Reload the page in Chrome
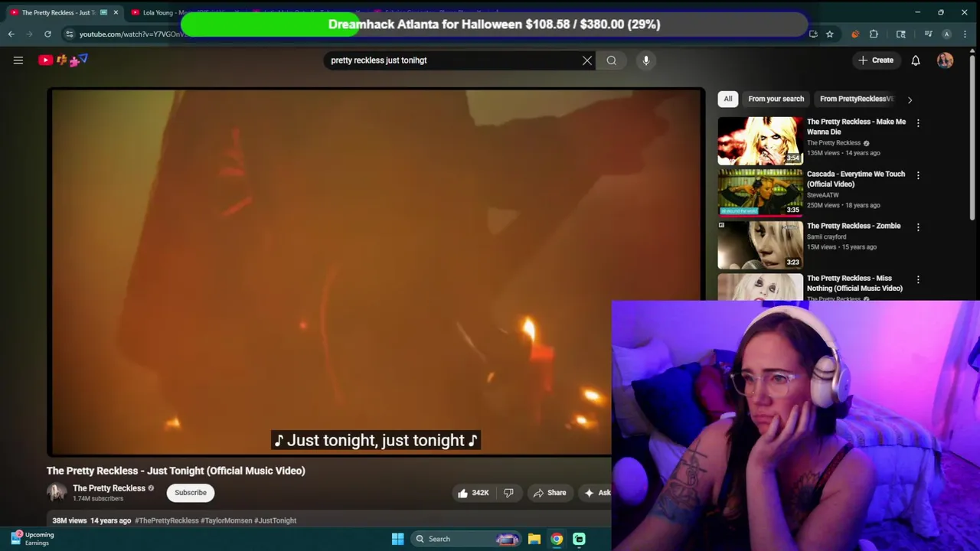Viewport: 980px width, 551px height. [47, 34]
